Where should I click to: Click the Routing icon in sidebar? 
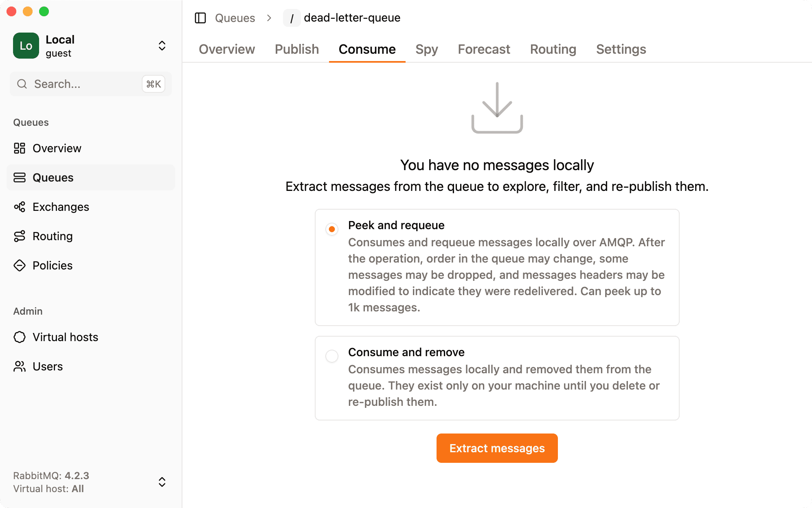[20, 236]
